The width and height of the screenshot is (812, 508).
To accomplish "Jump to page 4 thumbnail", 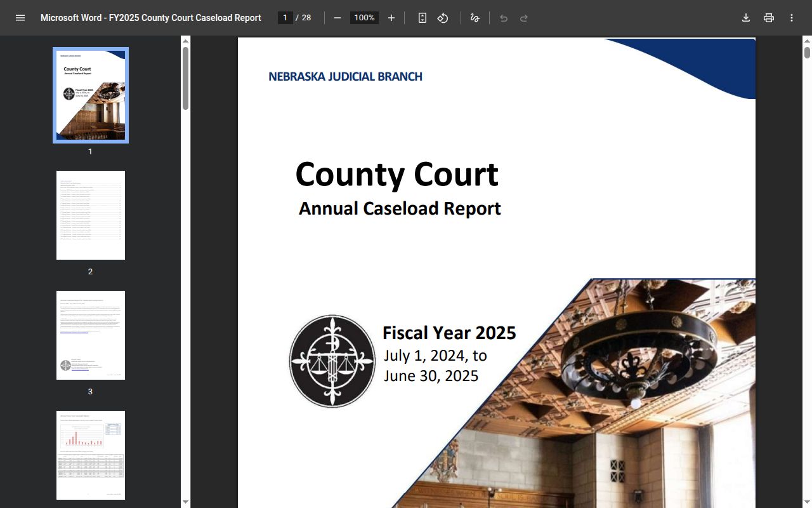I will coord(91,455).
